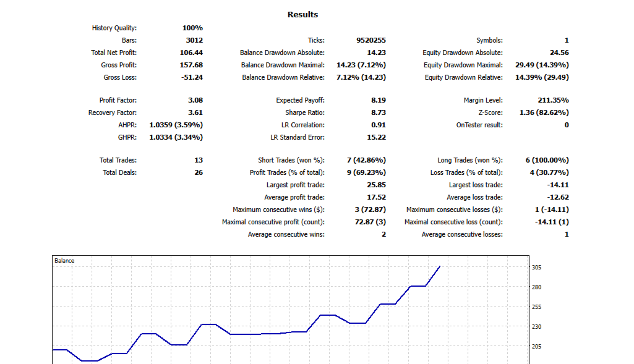This screenshot has height=364, width=634.
Task: Select the Equity Drawdown Maximal value
Action: (542, 65)
